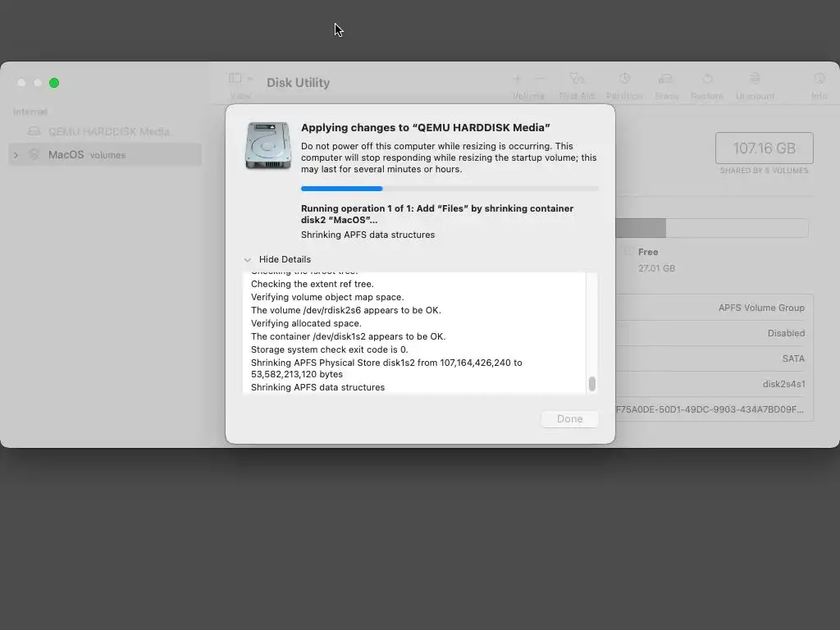Click 'Shrinking APFS Physical Store' log line

(x=386, y=368)
